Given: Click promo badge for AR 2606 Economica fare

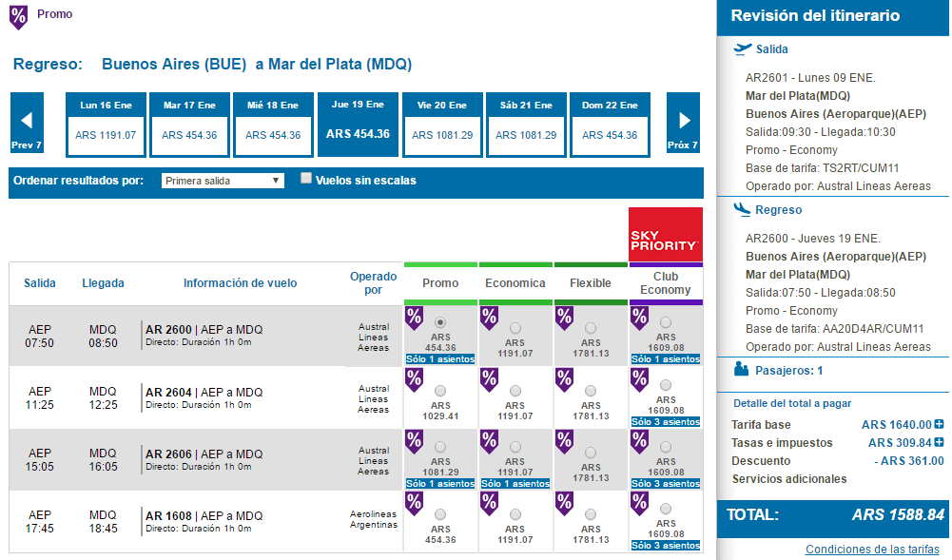Looking at the screenshot, I should pyautogui.click(x=490, y=442).
